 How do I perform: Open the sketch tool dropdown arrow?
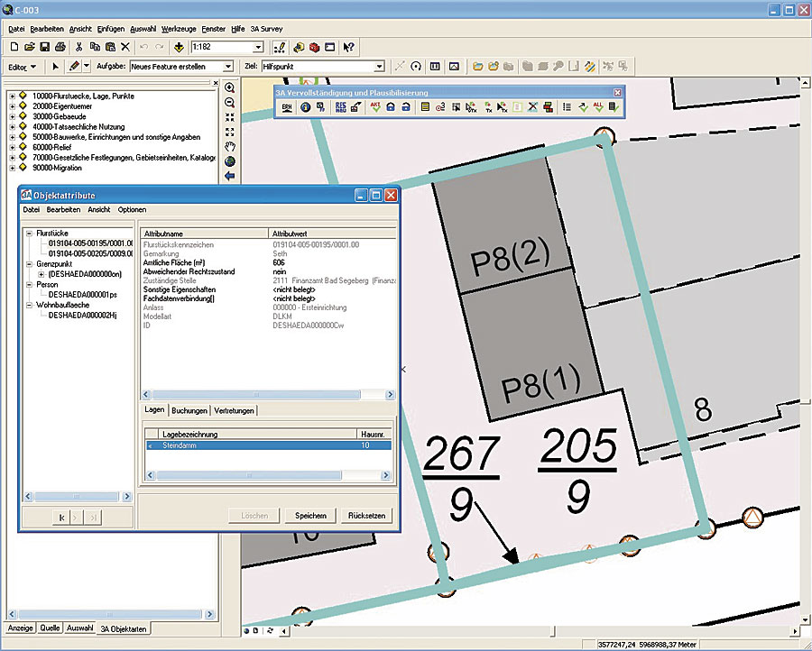87,66
